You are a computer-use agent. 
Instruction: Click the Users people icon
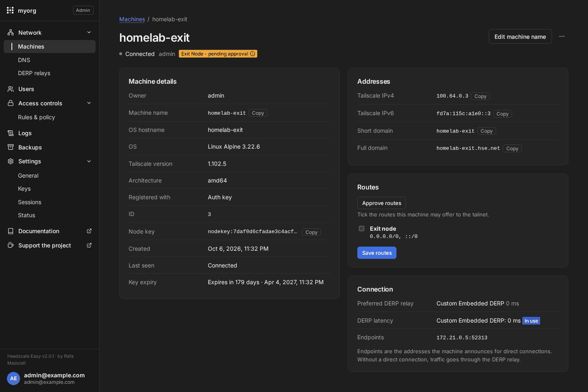coord(11,89)
